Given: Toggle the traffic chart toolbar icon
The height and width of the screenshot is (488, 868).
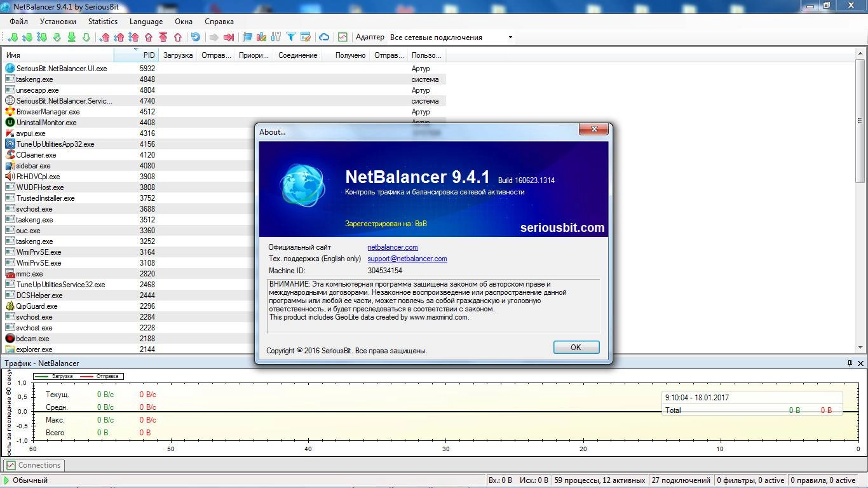Looking at the screenshot, I should (x=342, y=37).
